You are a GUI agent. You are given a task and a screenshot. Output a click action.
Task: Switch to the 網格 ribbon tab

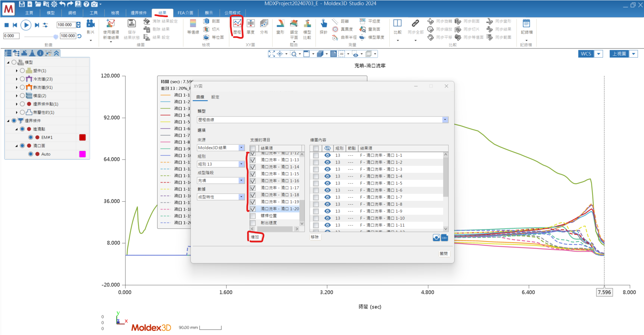tap(72, 13)
